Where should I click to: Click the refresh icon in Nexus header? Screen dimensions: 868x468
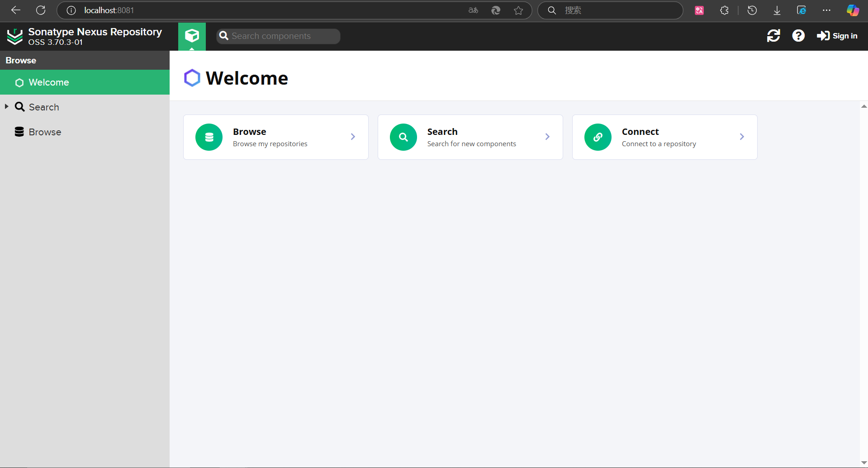pos(773,36)
